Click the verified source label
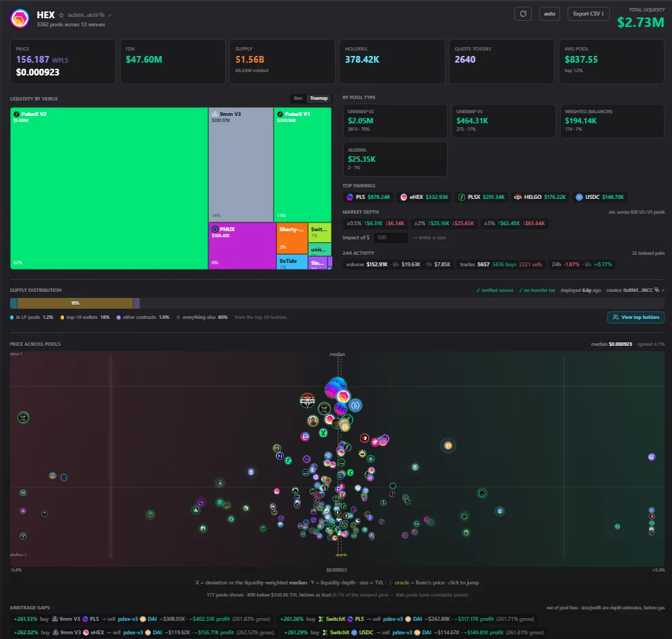672x639 pixels. tap(495, 290)
